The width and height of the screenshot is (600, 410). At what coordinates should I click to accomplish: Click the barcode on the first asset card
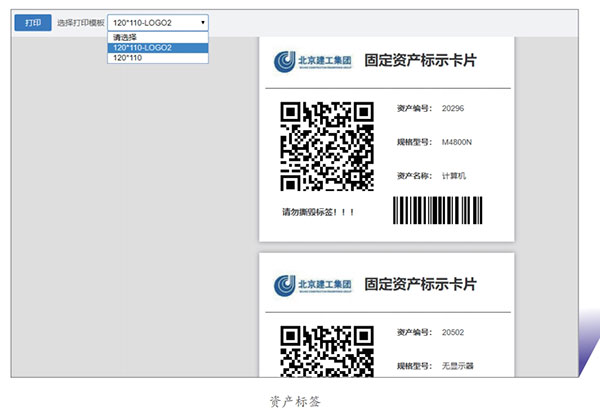438,210
